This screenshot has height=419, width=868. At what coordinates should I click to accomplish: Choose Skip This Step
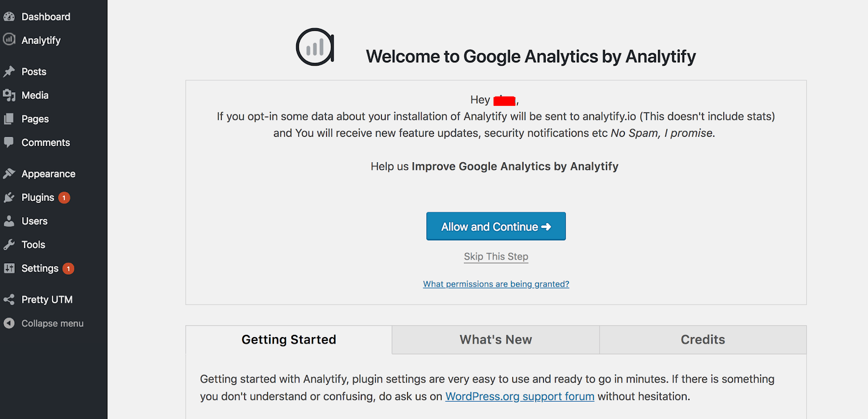click(495, 256)
